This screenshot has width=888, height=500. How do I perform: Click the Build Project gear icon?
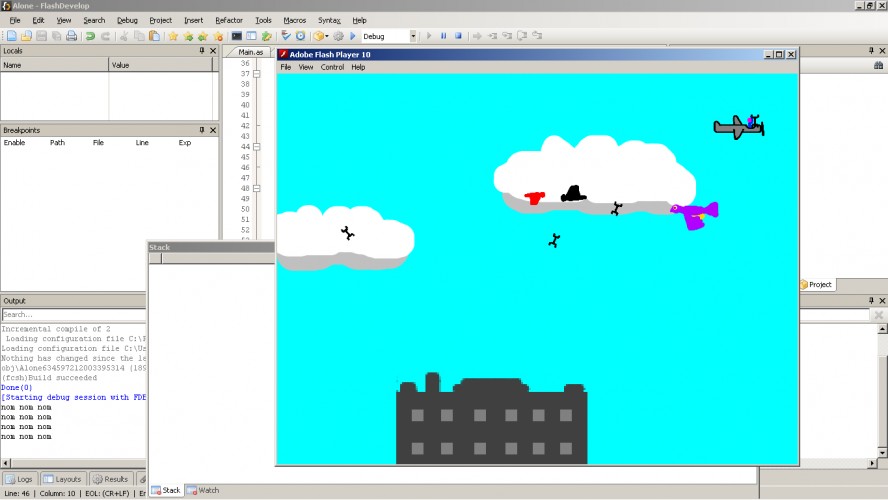point(338,36)
